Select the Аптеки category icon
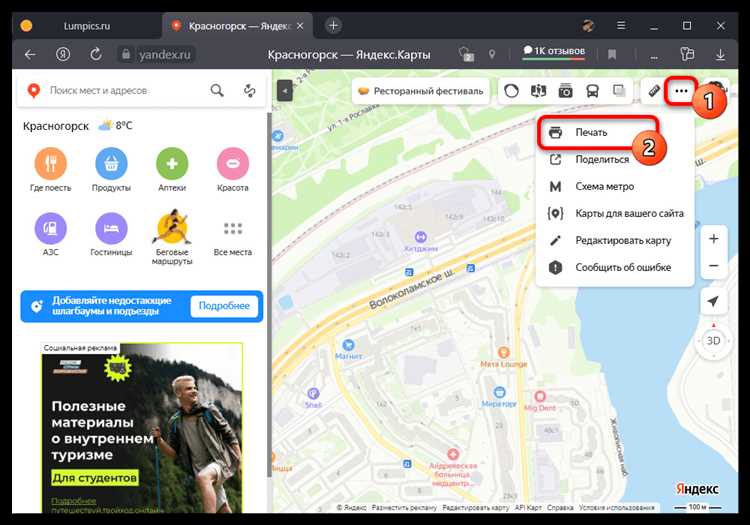Viewport: 750px width, 525px height. (x=172, y=163)
